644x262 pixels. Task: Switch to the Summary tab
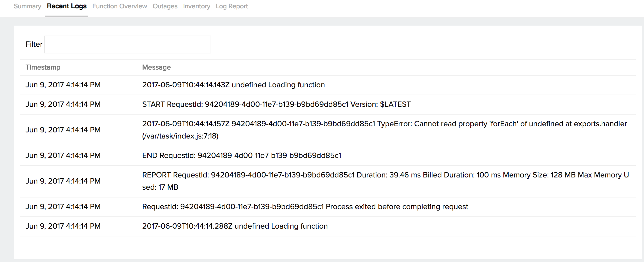pos(27,6)
